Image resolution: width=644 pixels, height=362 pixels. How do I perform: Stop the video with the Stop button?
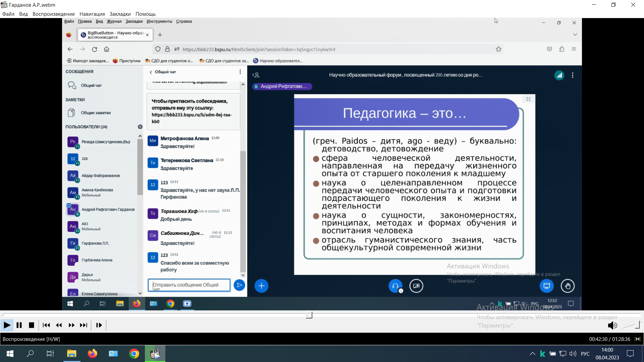[x=32, y=325]
